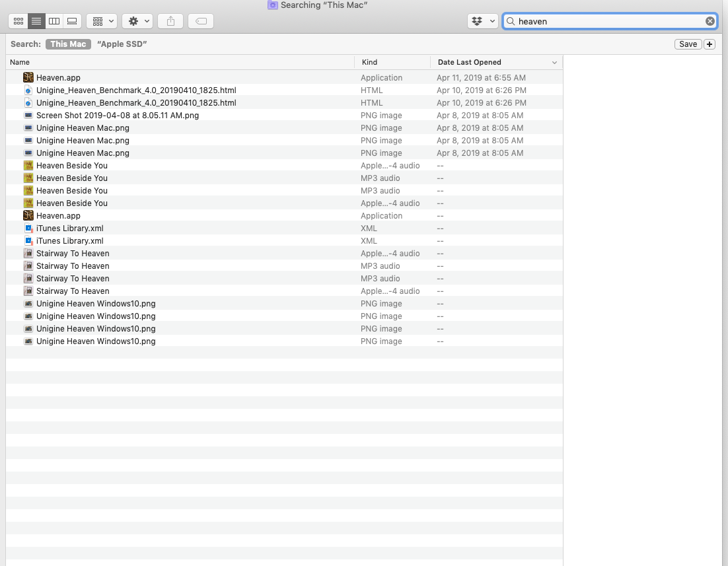Select Screen Shot 2019-04-08 at 8.05.11 AM.png
The width and height of the screenshot is (728, 566).
(x=284, y=115)
